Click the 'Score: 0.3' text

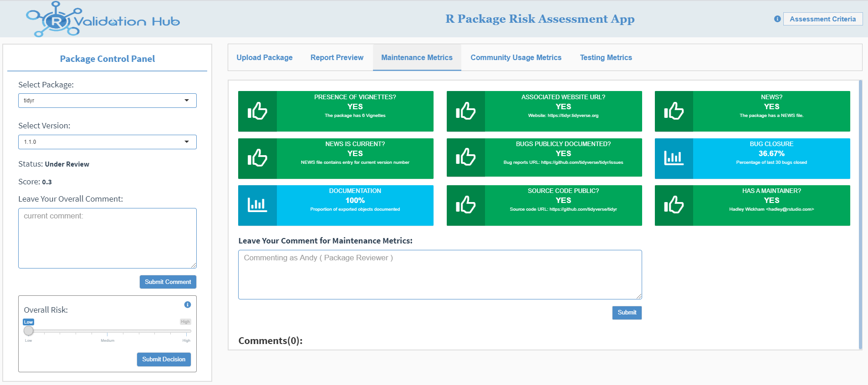click(x=35, y=182)
